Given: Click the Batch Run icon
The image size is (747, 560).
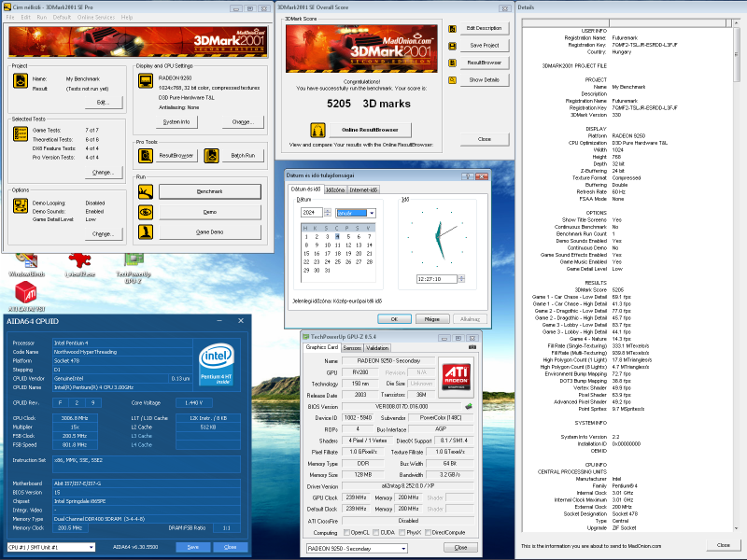Looking at the screenshot, I should click(x=212, y=156).
